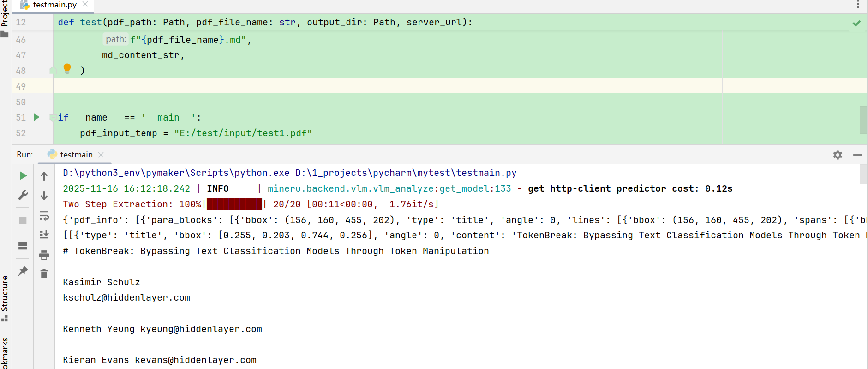
Task: Click the fold marker on line 48
Action: tap(53, 71)
